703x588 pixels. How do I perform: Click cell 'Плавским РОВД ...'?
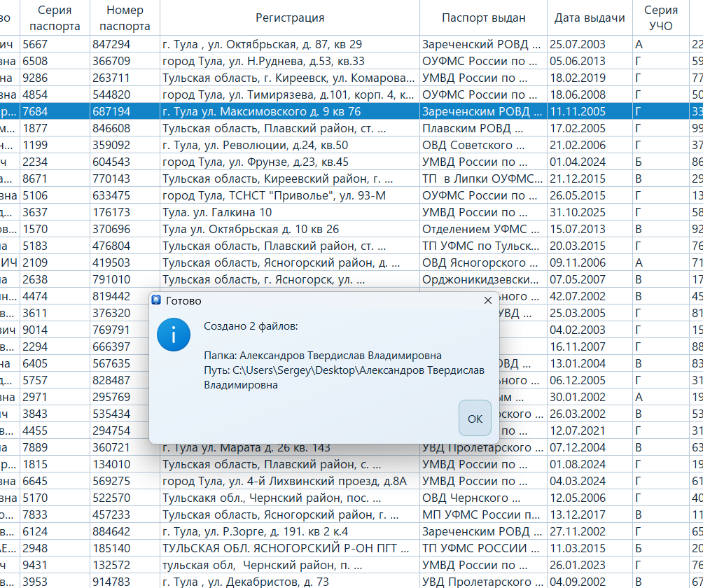click(483, 128)
